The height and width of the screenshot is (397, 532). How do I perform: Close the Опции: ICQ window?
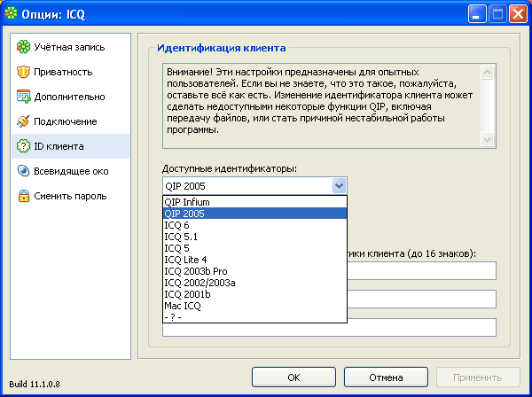point(516,14)
